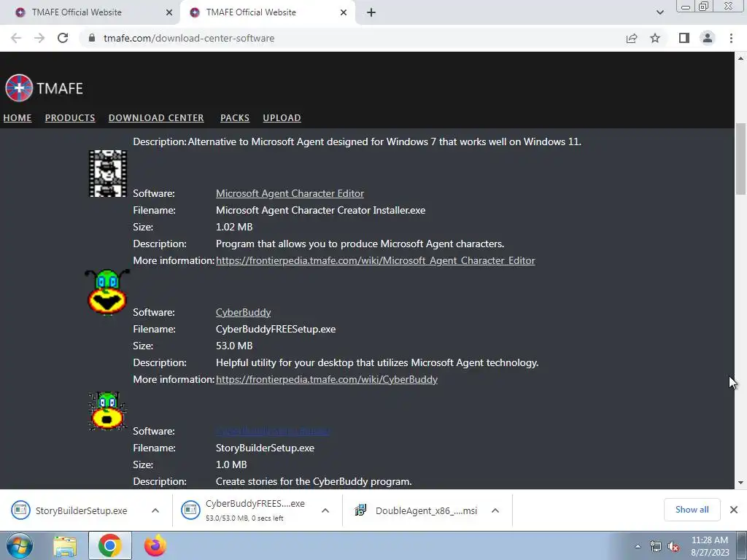Close the active TMAFE tab
This screenshot has width=747, height=560.
point(344,12)
